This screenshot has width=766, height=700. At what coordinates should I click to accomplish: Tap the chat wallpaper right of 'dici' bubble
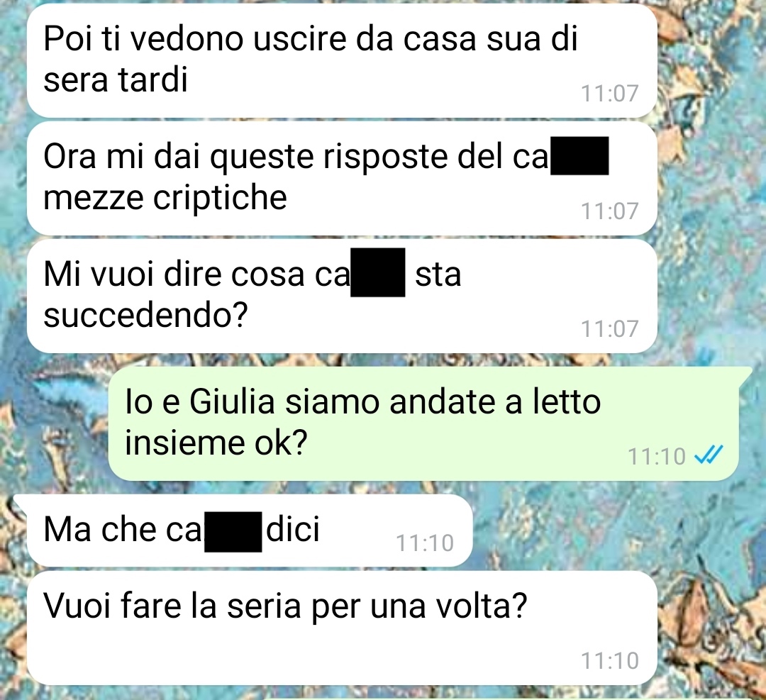click(x=611, y=530)
